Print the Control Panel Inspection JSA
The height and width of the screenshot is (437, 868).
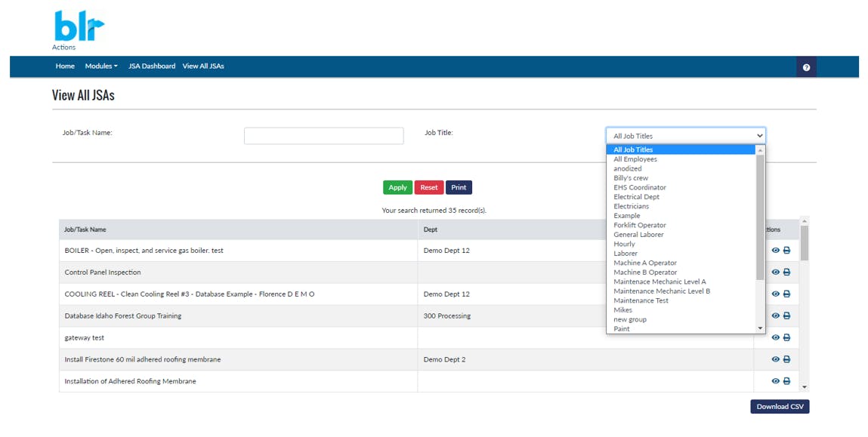786,272
